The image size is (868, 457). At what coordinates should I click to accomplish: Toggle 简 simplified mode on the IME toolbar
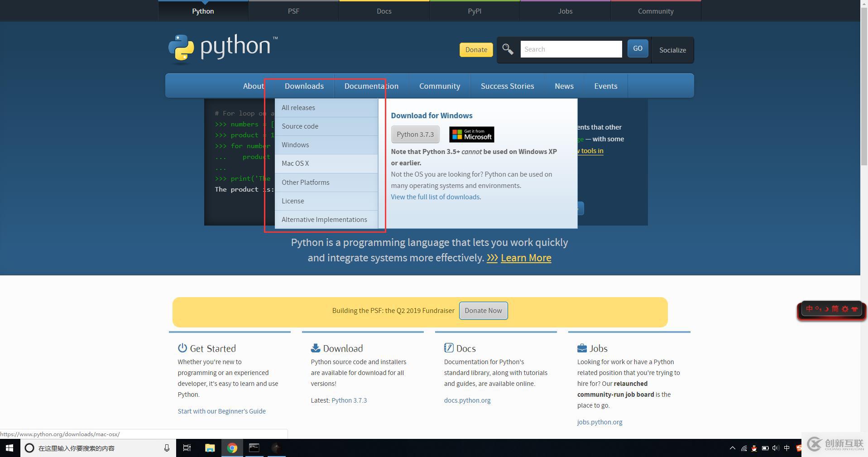[835, 309]
